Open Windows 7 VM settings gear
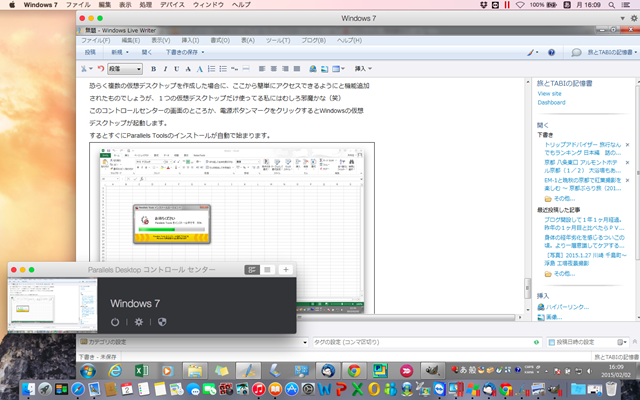 coord(139,322)
